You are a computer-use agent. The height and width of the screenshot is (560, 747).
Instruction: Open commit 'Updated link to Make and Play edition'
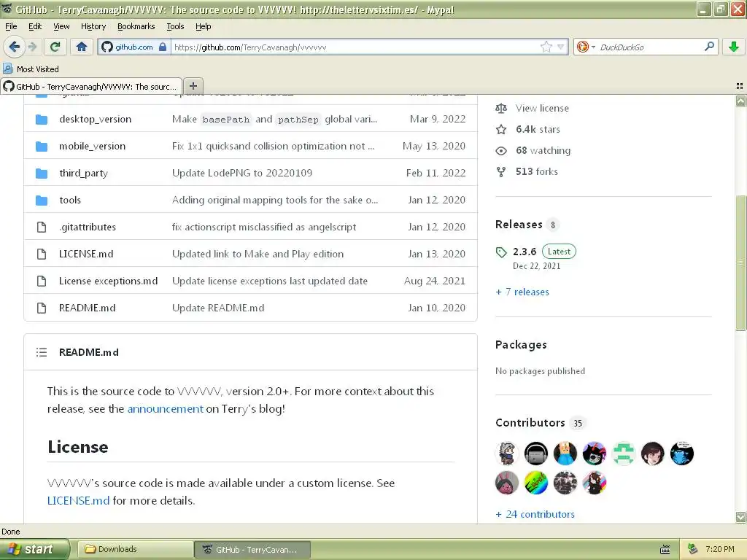pos(258,254)
